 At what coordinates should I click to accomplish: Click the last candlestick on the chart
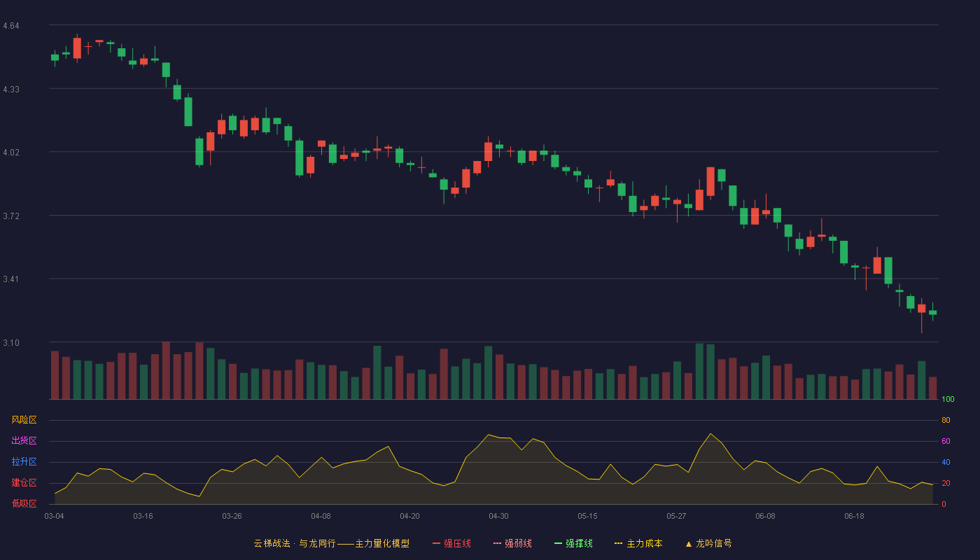pos(932,312)
